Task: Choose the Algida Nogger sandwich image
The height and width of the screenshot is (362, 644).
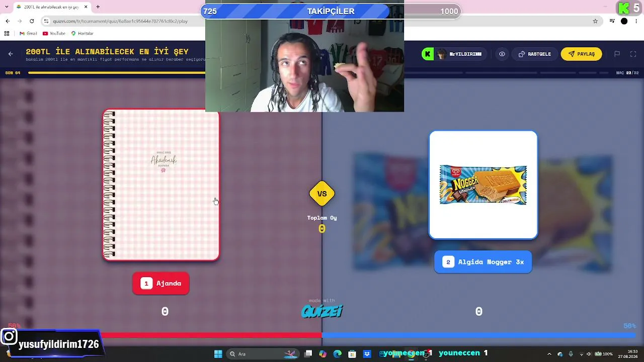Action: pos(483,185)
